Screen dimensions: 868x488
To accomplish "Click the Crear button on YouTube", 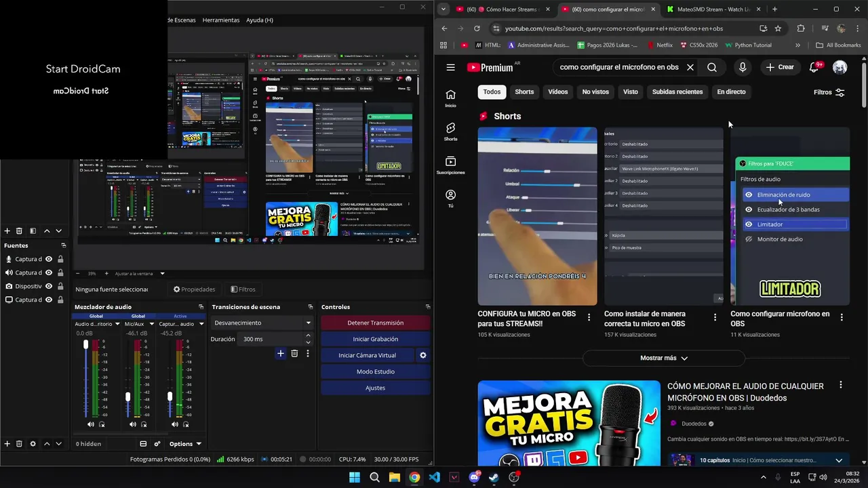I will pos(780,67).
